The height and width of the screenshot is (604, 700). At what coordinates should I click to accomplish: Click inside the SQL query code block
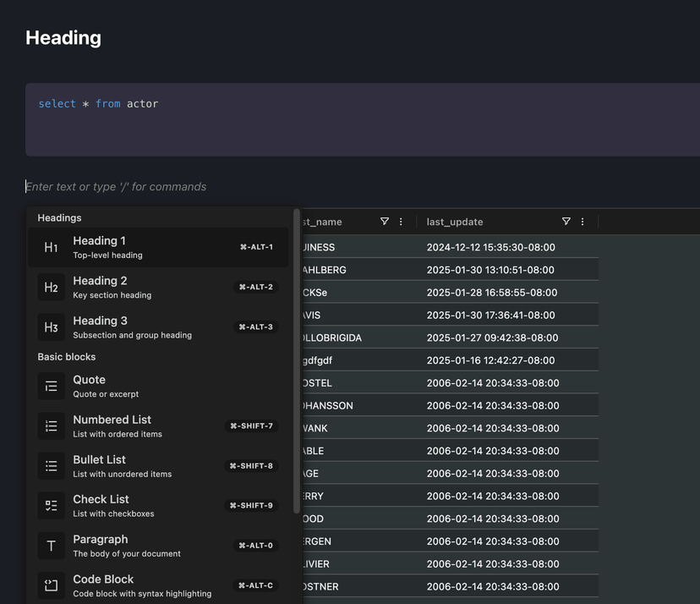[x=363, y=119]
